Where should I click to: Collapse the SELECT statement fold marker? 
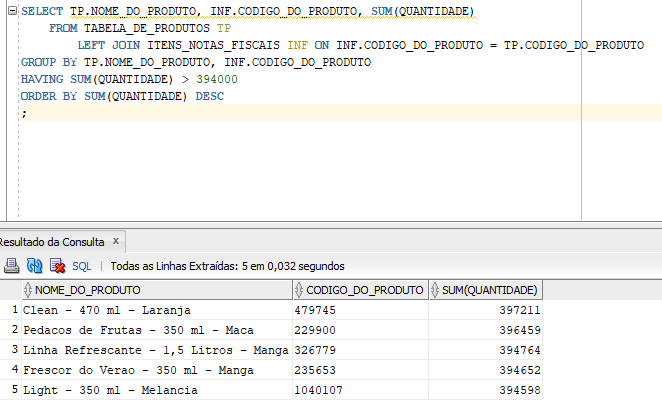pos(12,11)
